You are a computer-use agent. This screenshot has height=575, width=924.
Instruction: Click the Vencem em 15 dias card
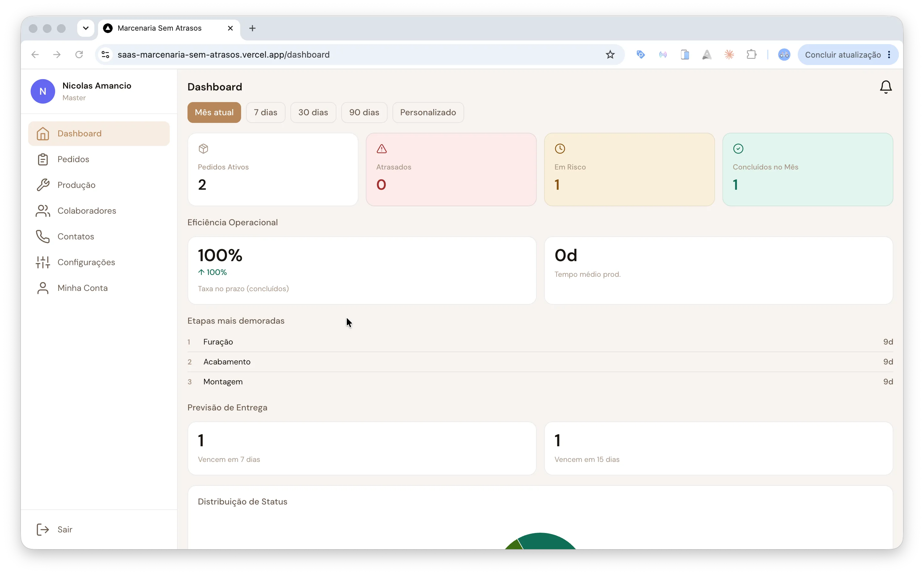coord(718,448)
